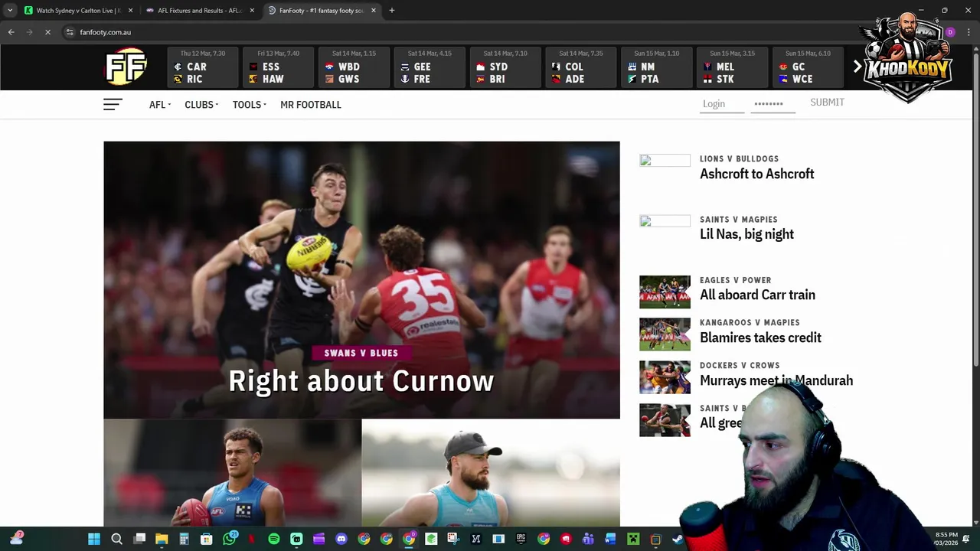Viewport: 980px width, 551px height.
Task: Open Calculator from the taskbar
Action: [x=184, y=540]
